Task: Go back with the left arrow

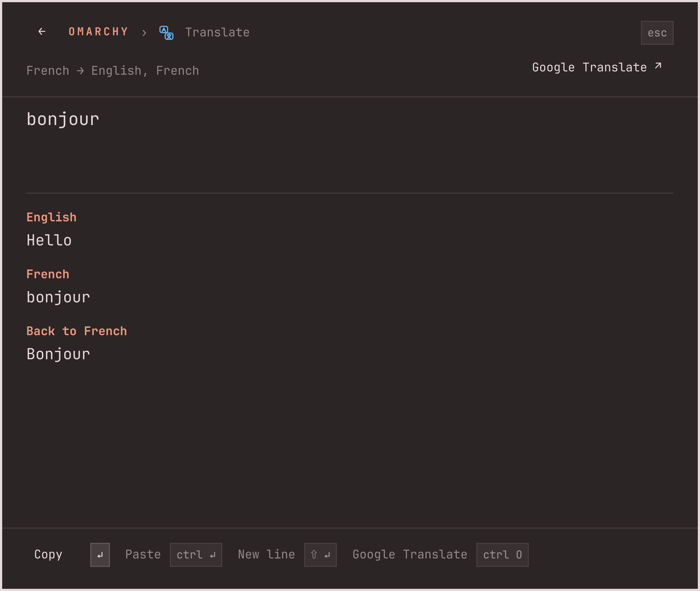Action: click(x=42, y=32)
